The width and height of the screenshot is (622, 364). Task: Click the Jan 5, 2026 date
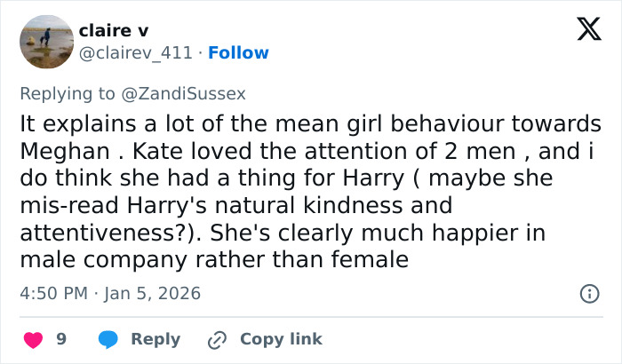coord(151,293)
